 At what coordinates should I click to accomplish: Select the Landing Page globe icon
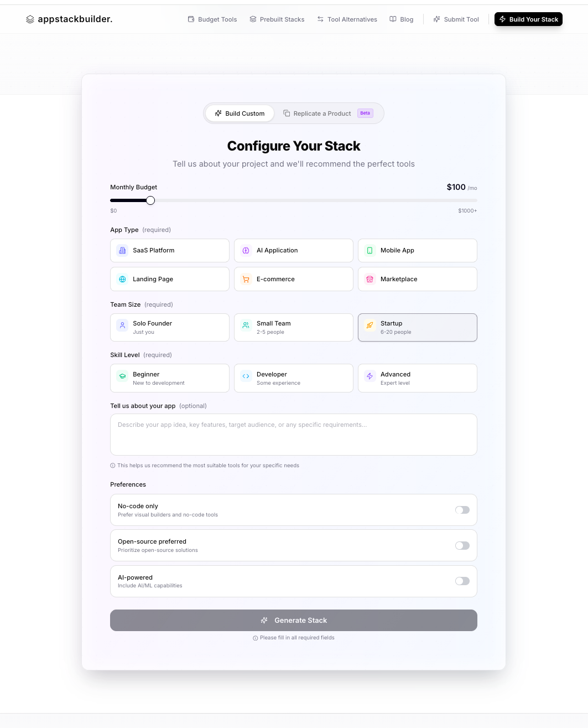click(x=122, y=279)
